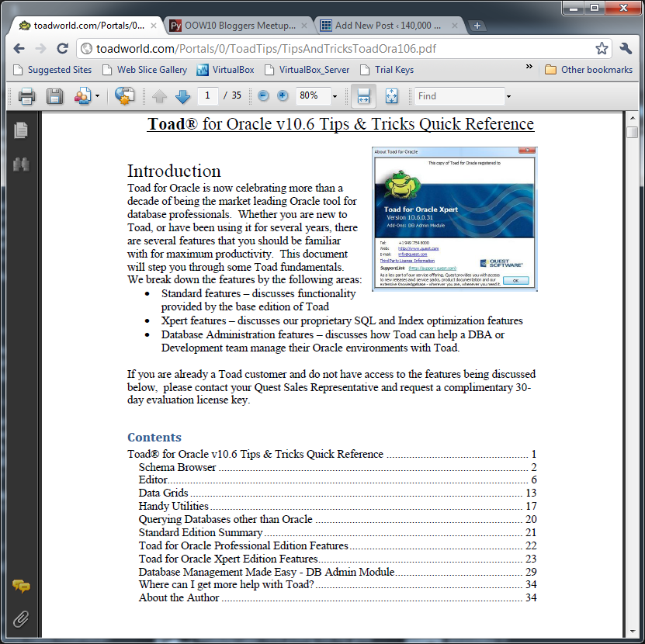Viewport: 645px width, 644px height.
Task: Go to next page arrow
Action: click(x=182, y=96)
